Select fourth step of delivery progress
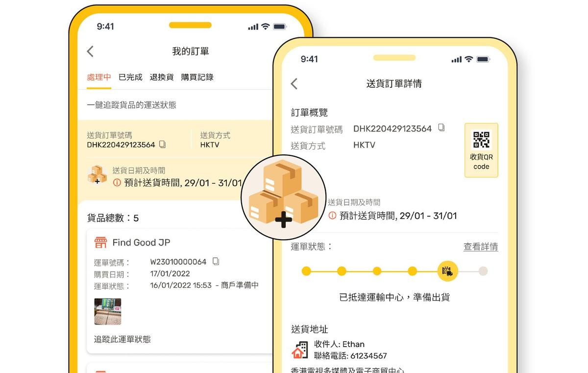Viewport: 588px width, 373px height. click(x=413, y=271)
